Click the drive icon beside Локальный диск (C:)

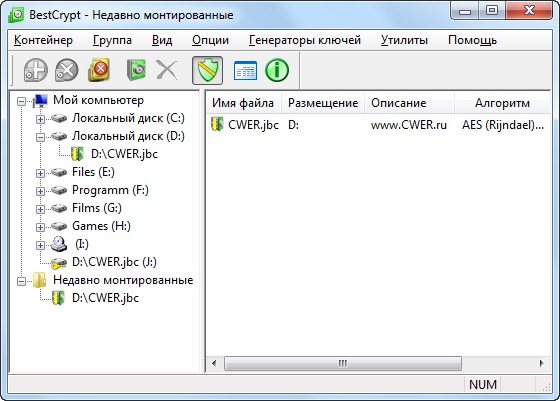coord(59,118)
